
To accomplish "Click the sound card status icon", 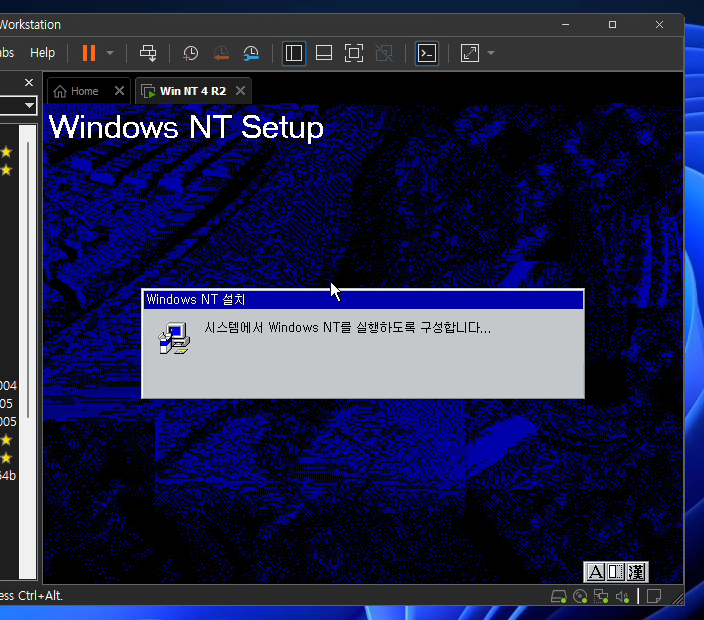I will 622,596.
